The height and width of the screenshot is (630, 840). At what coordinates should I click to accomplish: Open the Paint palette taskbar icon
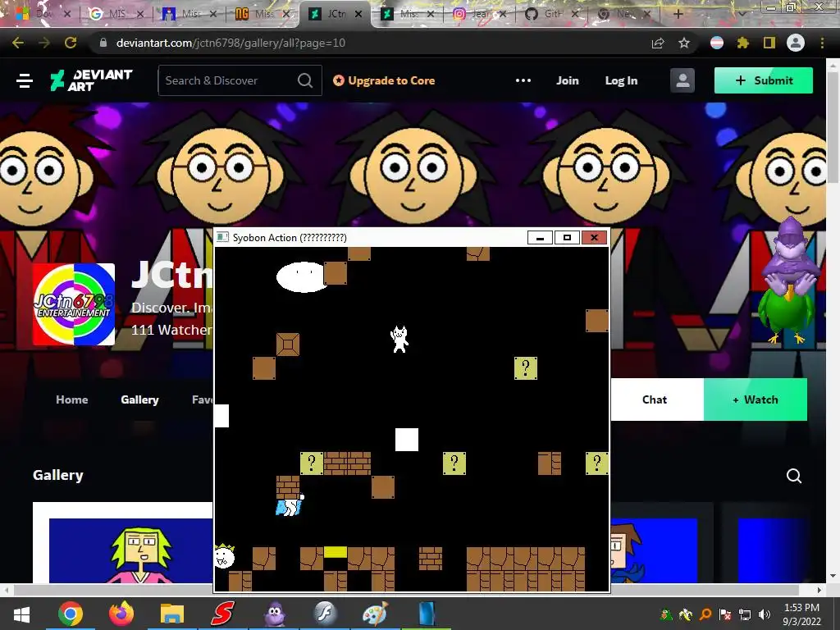click(x=376, y=614)
